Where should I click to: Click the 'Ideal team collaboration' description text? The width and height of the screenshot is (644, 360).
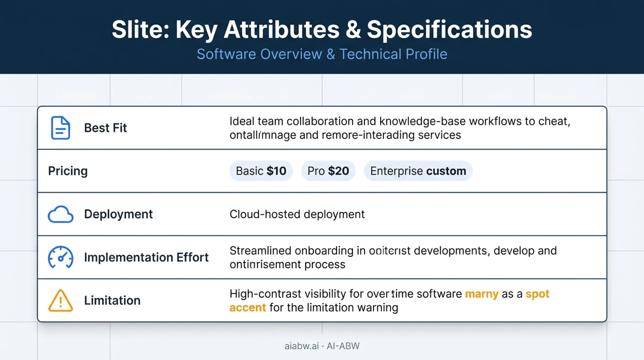click(x=400, y=128)
